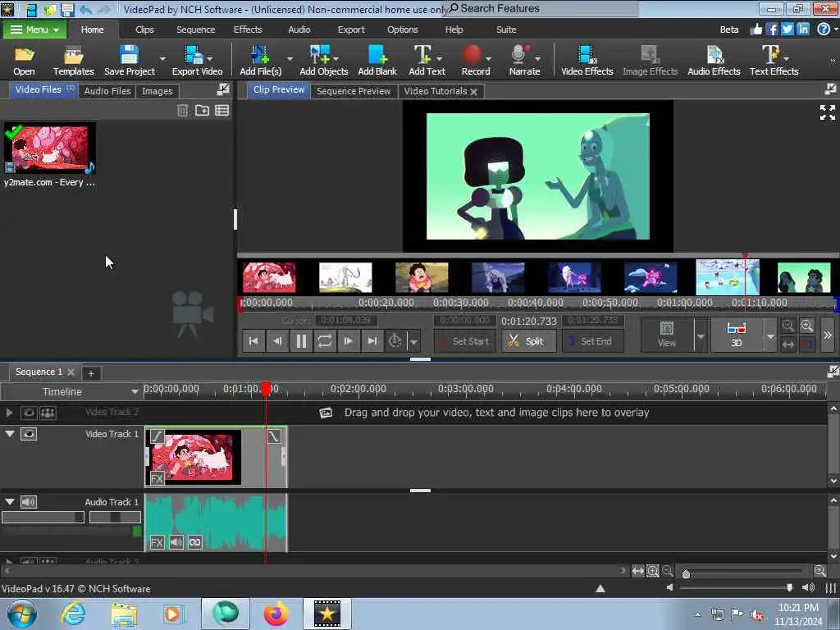The width and height of the screenshot is (840, 630).
Task: Open the help question mark icon
Action: coord(824,30)
